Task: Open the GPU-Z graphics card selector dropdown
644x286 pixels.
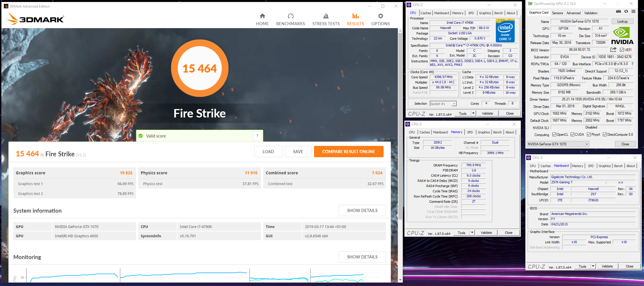Action: tap(558, 144)
